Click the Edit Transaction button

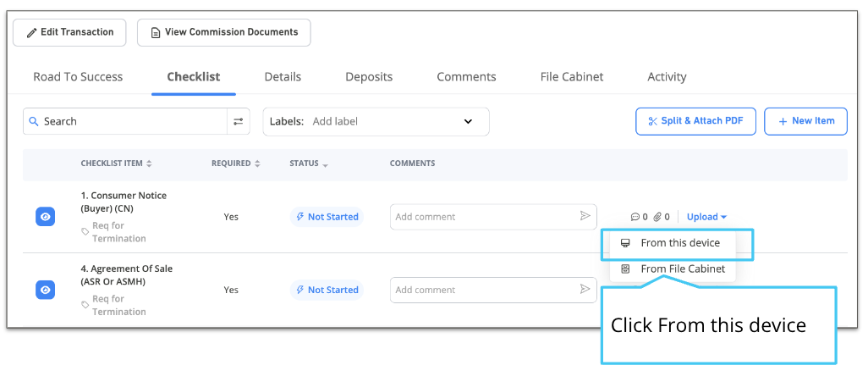pos(69,32)
